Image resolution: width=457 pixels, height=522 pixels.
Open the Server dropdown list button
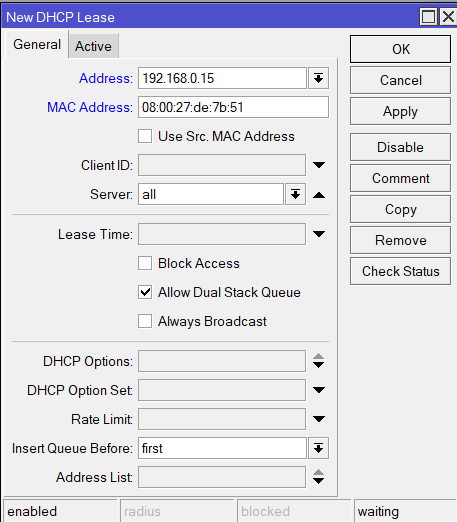(x=295, y=194)
